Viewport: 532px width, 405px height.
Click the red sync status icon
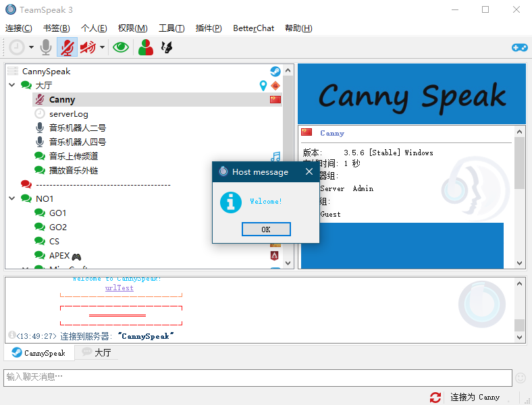tap(435, 397)
